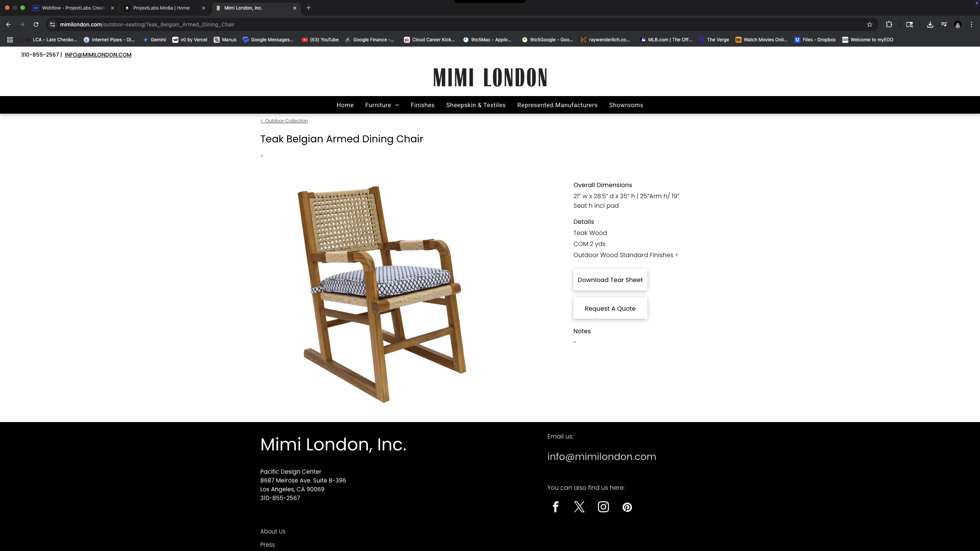Click the Request A Quote button
Screen dimensions: 980x551
click(610, 308)
